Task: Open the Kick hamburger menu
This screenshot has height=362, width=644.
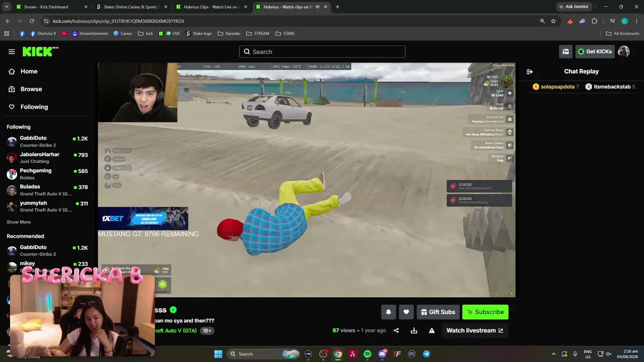Action: coord(12,51)
